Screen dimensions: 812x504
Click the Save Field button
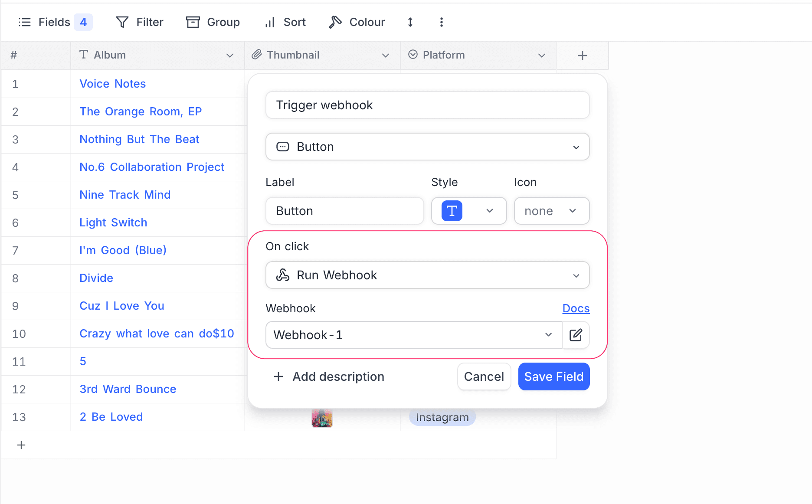point(553,376)
